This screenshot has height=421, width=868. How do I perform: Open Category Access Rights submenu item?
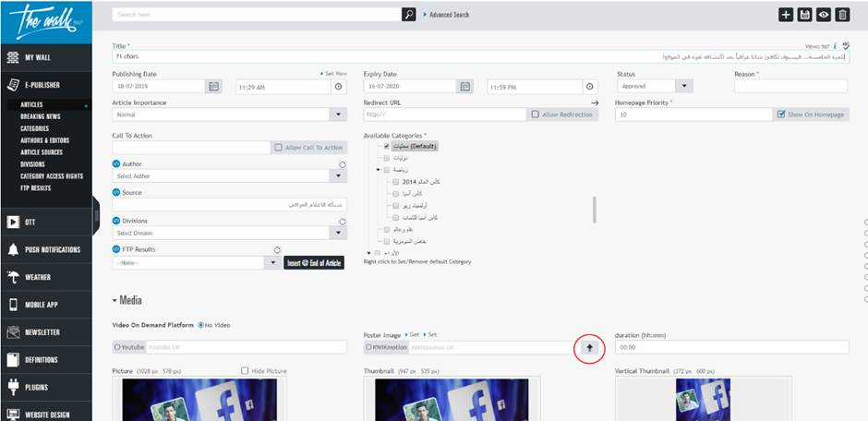(x=52, y=176)
